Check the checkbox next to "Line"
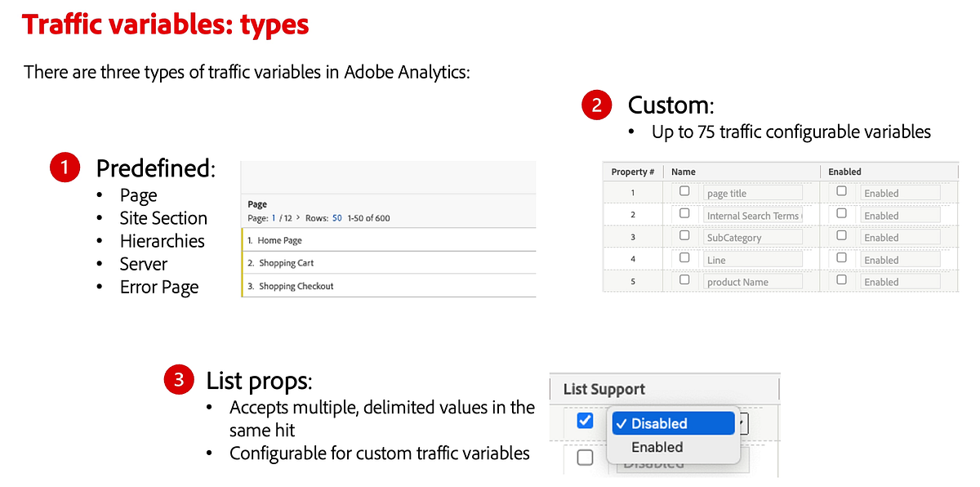The height and width of the screenshot is (487, 980). pos(684,258)
